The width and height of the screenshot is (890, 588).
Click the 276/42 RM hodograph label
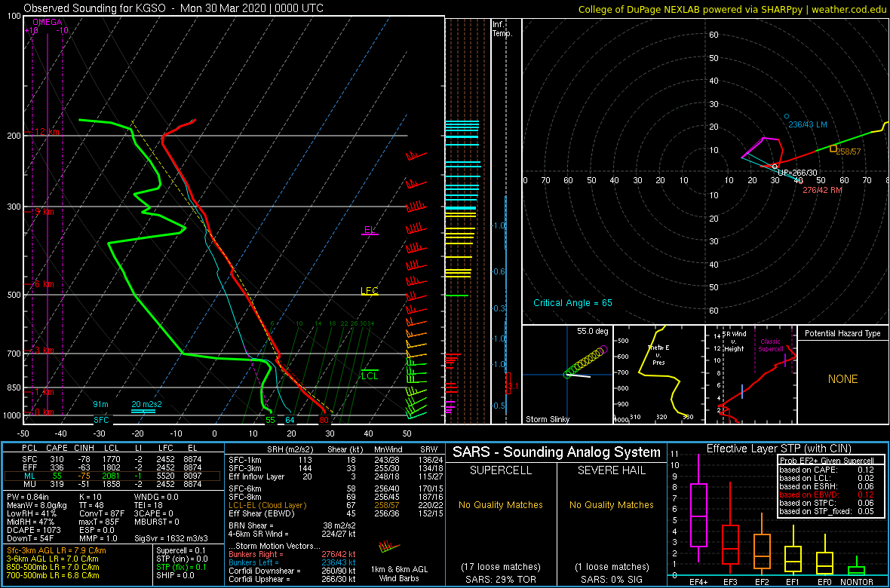coord(822,190)
